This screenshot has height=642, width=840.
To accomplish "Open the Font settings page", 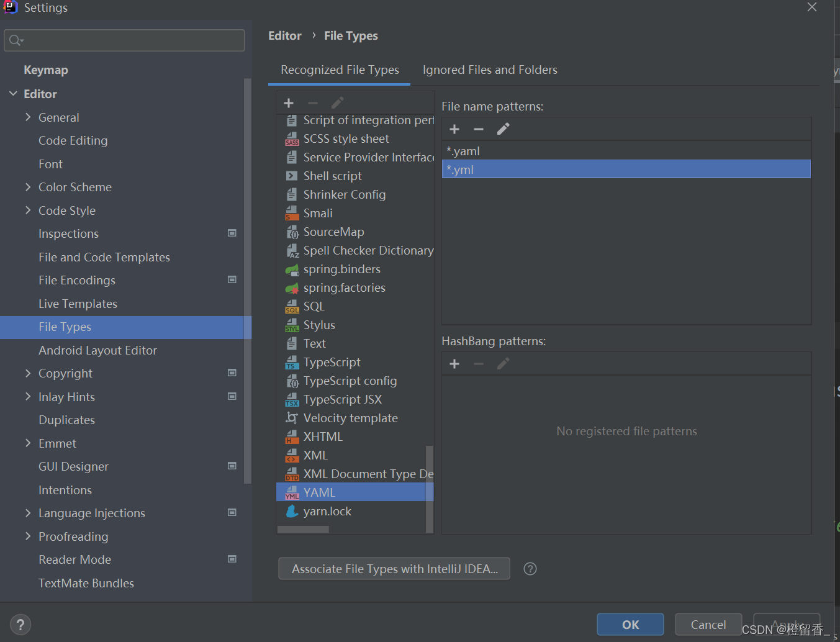I will tap(50, 164).
